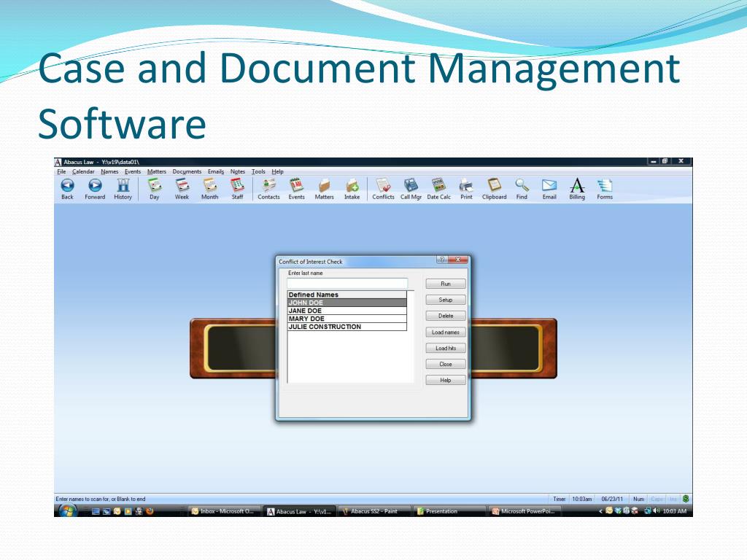Screen dimensions: 747x560
Task: Open the Help menu
Action: (278, 171)
